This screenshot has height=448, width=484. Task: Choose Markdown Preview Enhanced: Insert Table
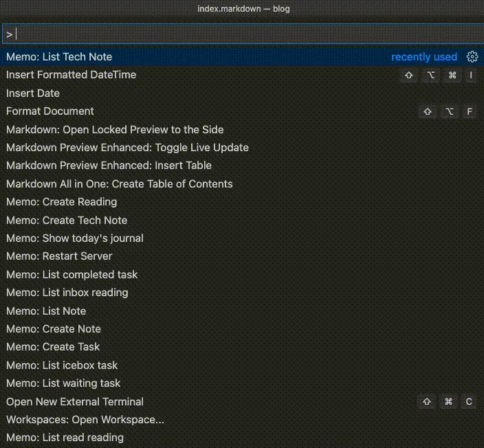[109, 166]
